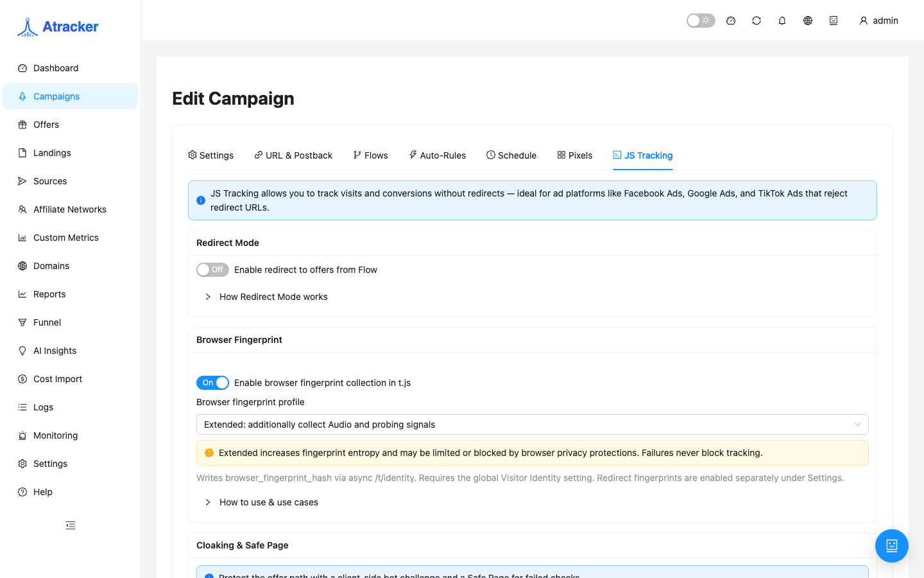
Task: Collapse the sidebar with the fold icon
Action: pos(71,525)
